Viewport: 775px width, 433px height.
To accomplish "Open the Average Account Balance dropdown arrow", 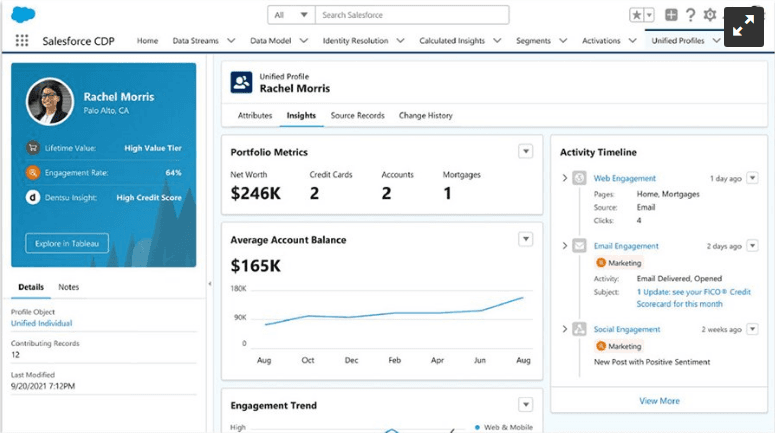I will click(525, 239).
